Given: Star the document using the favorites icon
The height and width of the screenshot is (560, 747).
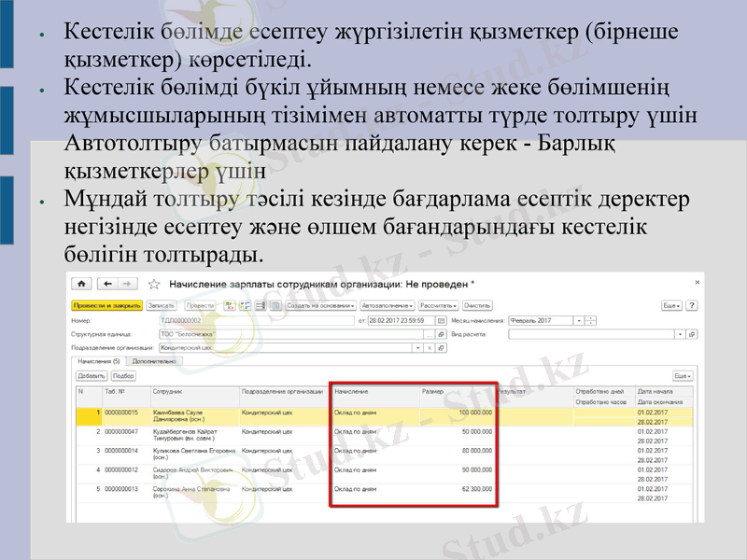Looking at the screenshot, I should (152, 284).
